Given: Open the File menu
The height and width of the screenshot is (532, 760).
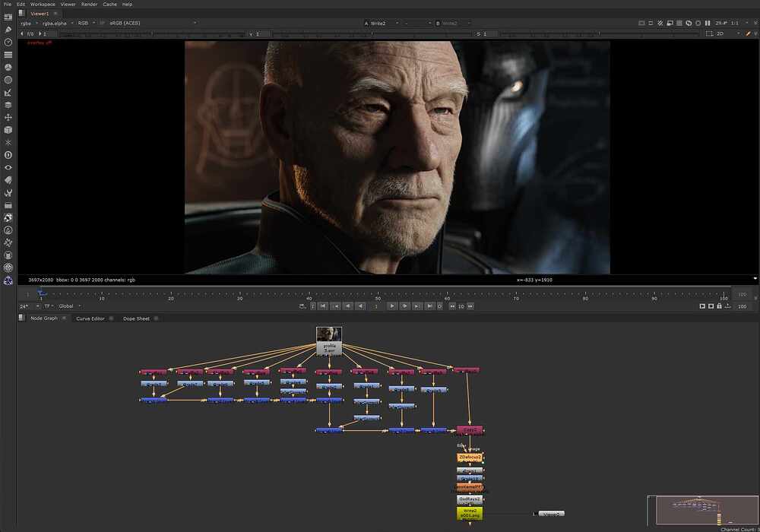Looking at the screenshot, I should pos(8,4).
